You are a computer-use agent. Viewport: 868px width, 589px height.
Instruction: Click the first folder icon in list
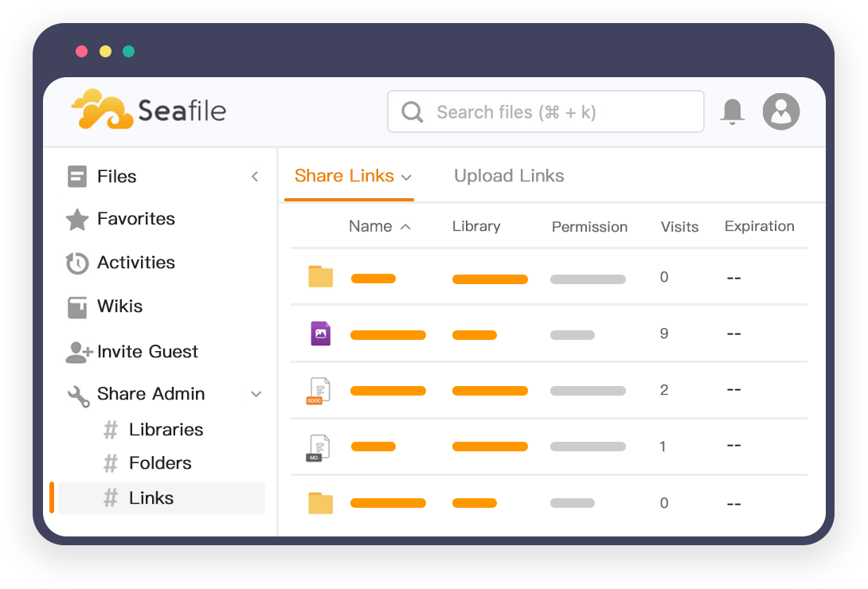click(x=320, y=277)
